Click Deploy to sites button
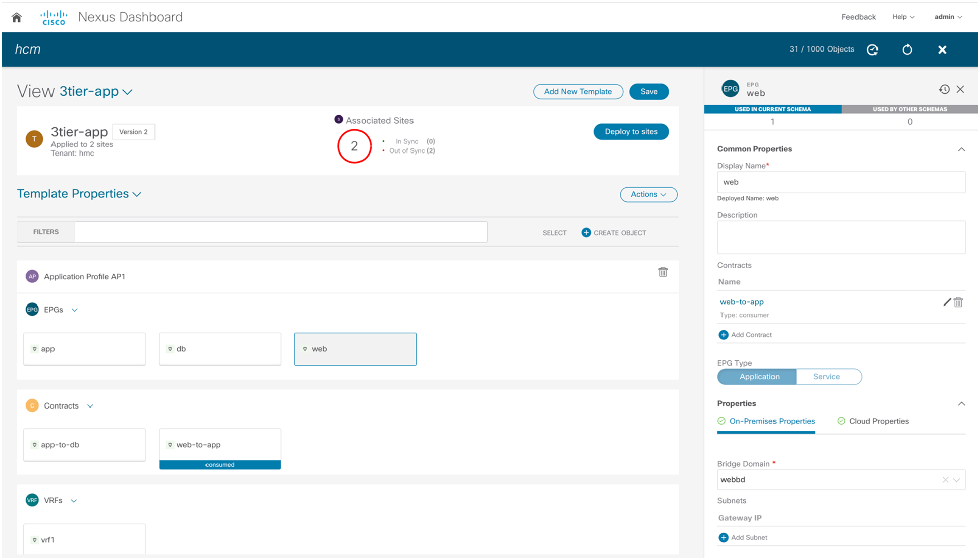 [631, 132]
